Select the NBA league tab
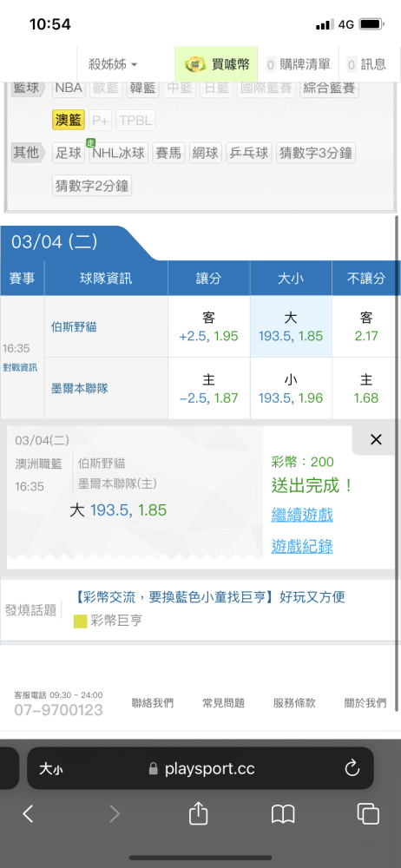 (69, 88)
